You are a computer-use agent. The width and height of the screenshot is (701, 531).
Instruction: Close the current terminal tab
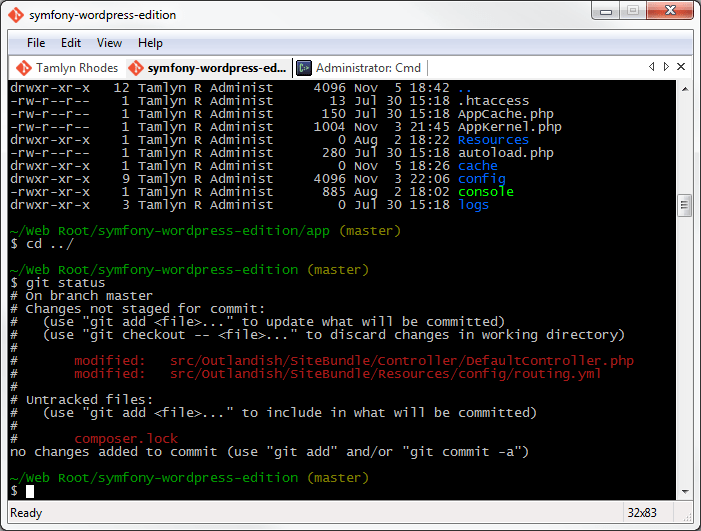tap(681, 67)
